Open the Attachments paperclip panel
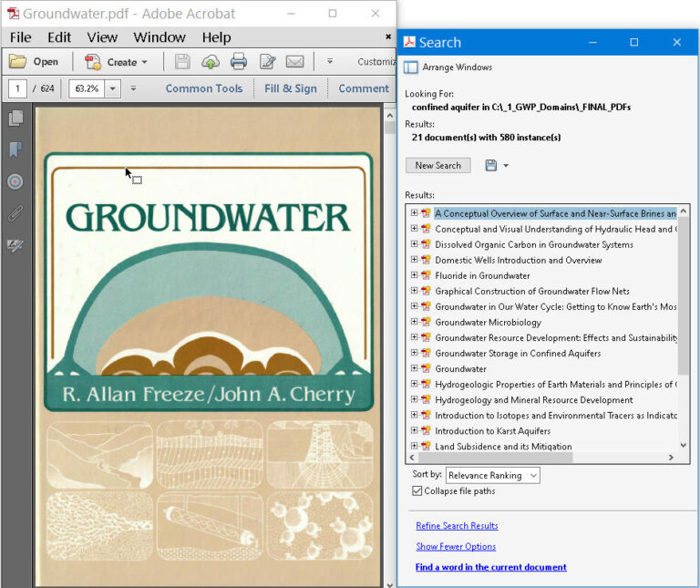Viewport: 700px width, 588px height. [x=15, y=213]
